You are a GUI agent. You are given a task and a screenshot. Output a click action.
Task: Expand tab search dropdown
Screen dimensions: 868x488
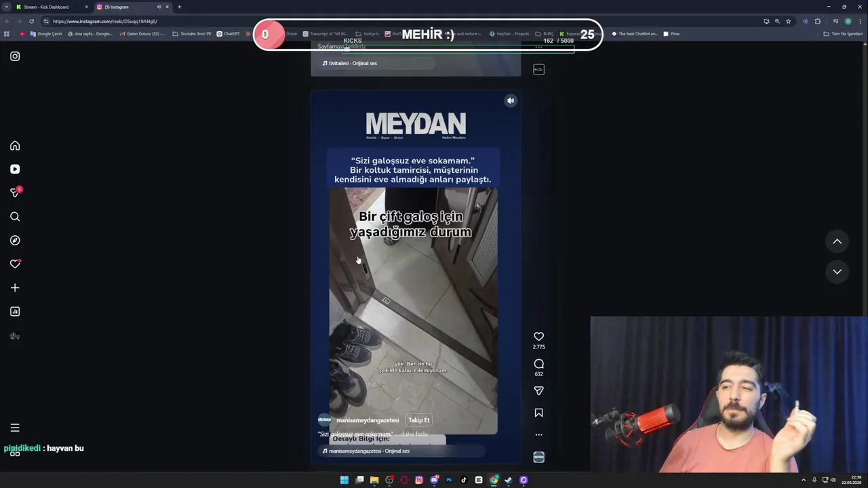click(6, 7)
